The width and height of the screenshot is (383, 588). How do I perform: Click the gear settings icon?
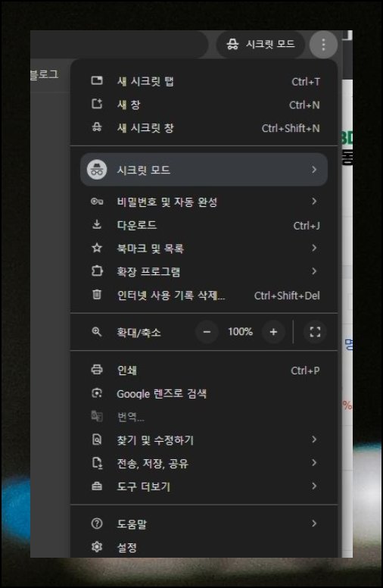pos(97,547)
